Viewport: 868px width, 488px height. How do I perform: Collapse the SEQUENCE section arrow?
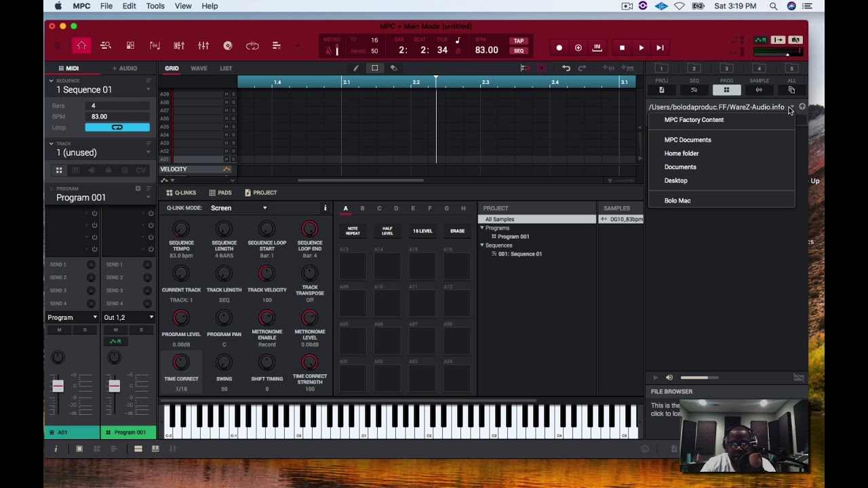tap(51, 81)
